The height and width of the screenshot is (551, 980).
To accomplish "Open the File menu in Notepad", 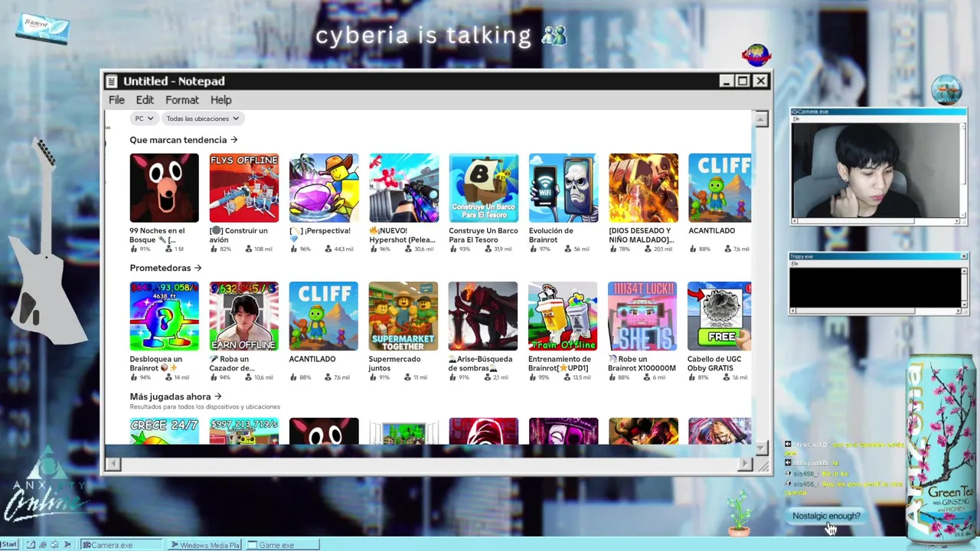I will [116, 100].
